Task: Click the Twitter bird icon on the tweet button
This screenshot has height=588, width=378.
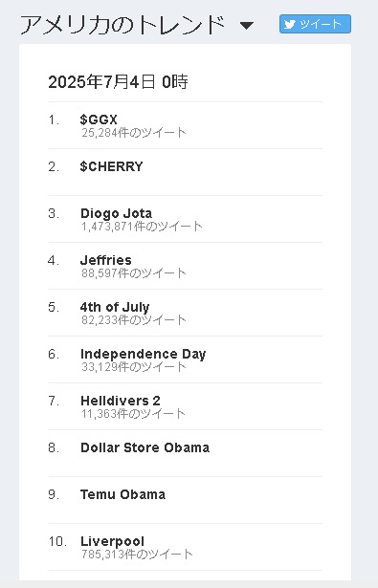Action: coord(289,24)
